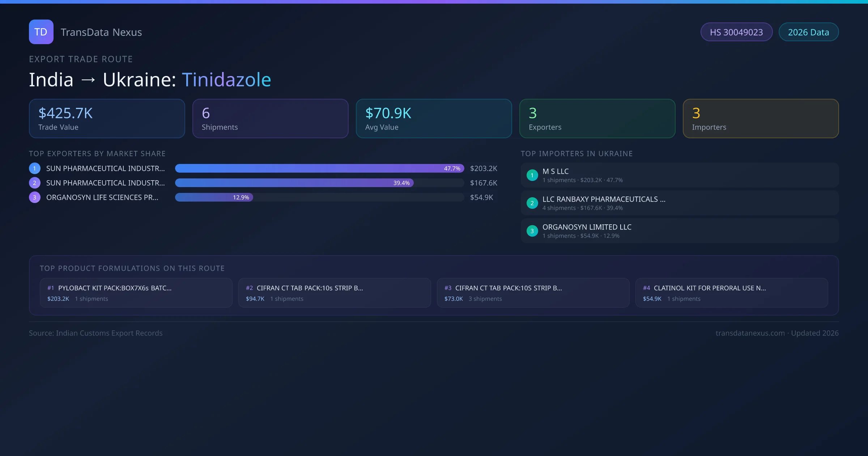The height and width of the screenshot is (456, 868).
Task: Click the purple rank 3 exporter badge
Action: [x=35, y=197]
